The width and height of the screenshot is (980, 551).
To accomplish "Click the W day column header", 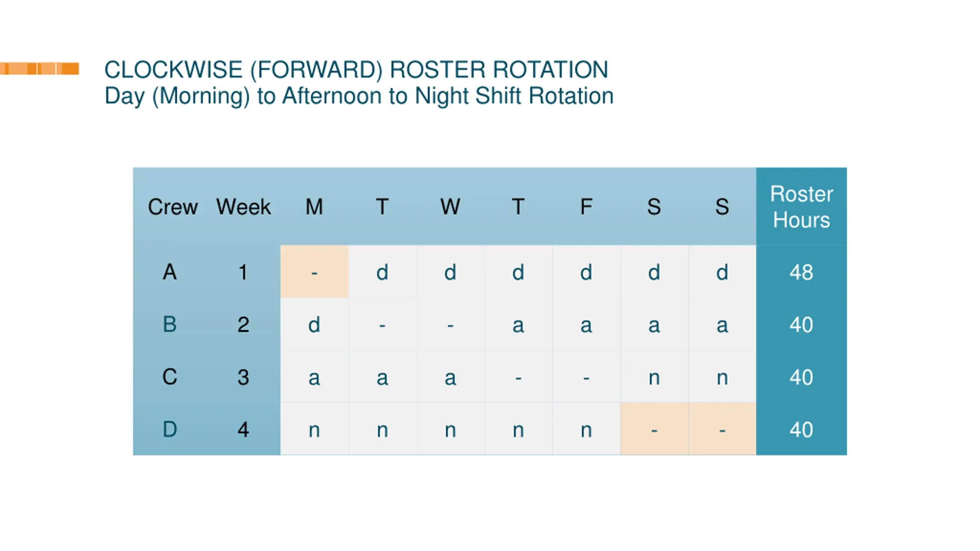I will tap(450, 207).
